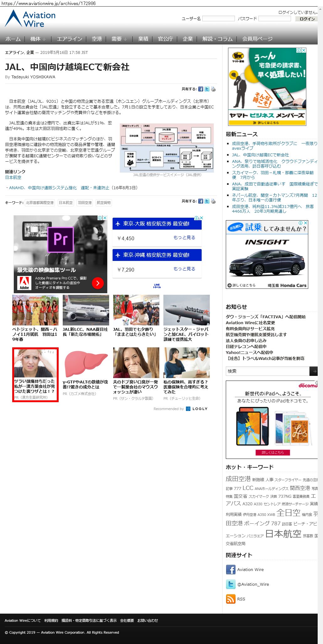
Task: Click the print icon below article title
Action: click(213, 89)
